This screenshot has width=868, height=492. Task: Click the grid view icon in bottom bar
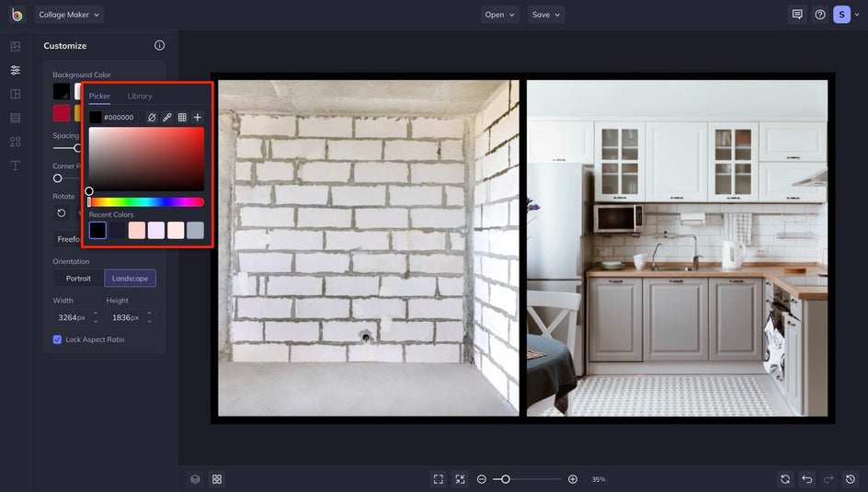pos(217,479)
